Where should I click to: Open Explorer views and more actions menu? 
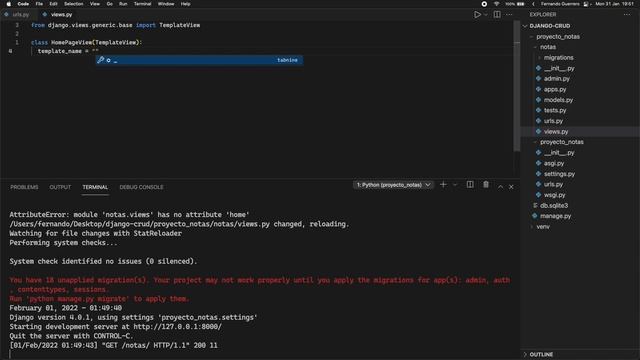point(627,15)
